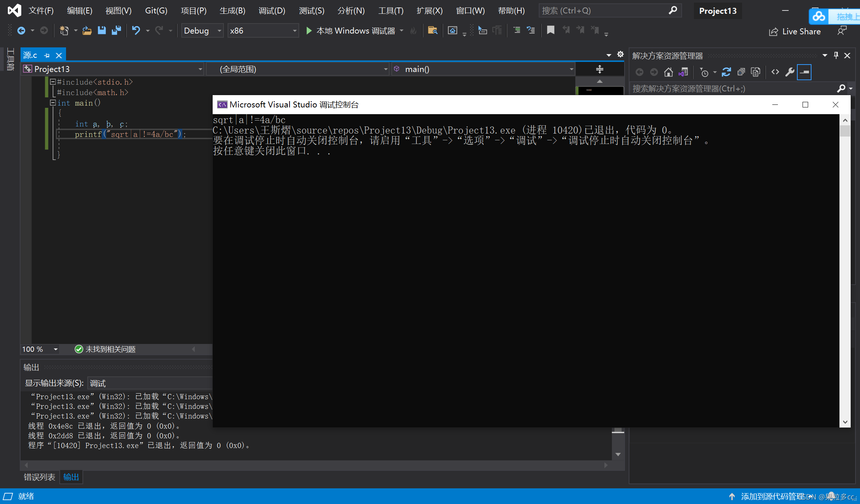Open the main() member dropdown
860x504 pixels.
point(483,69)
